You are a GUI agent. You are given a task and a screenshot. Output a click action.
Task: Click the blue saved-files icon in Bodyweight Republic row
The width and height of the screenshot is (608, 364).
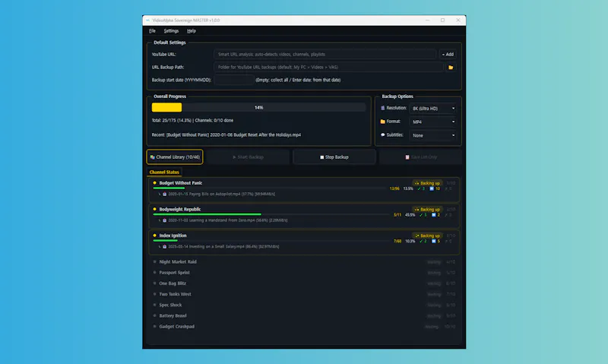[433, 215]
